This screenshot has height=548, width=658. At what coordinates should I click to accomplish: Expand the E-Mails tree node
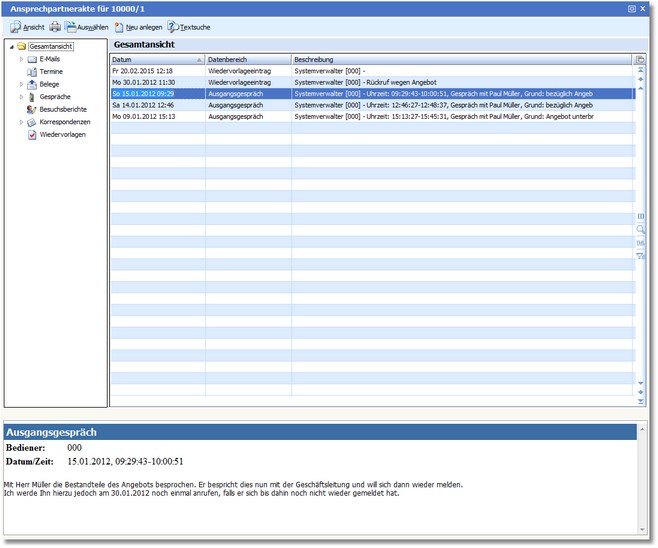click(x=21, y=60)
